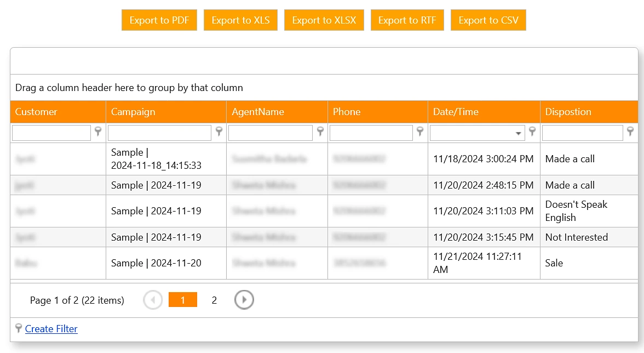Select cell '11/20/2024 2:48:15 PM'
644x353 pixels.
tap(484, 185)
